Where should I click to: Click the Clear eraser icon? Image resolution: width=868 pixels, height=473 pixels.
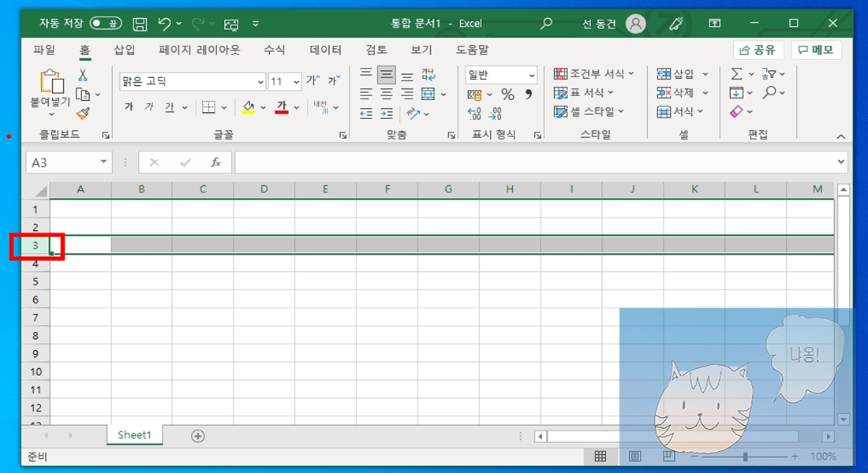click(x=736, y=112)
